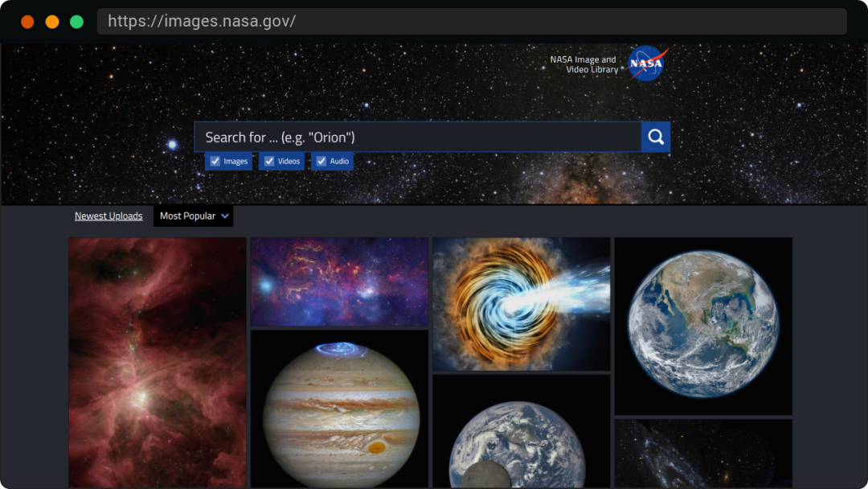View the Jupiter aurora image
Image resolution: width=868 pixels, height=489 pixels.
[339, 409]
